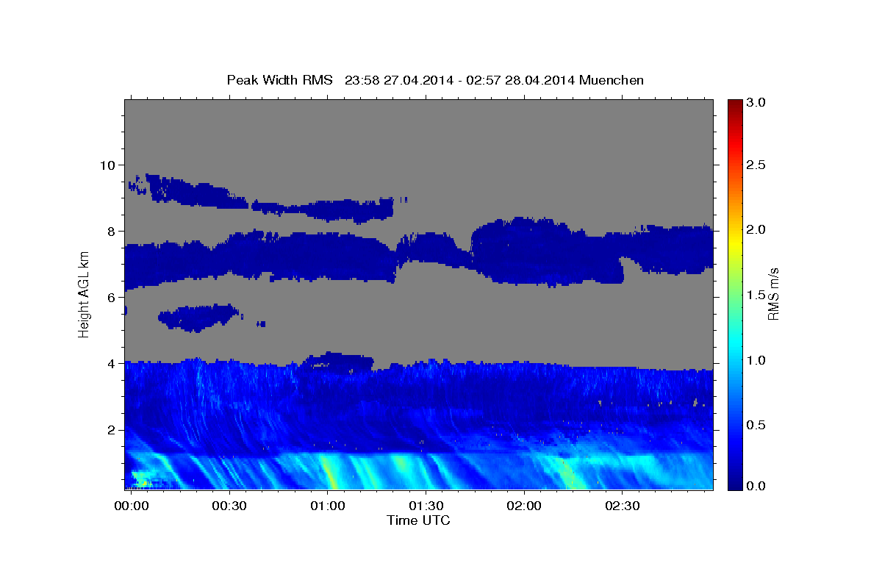Click the 02:30 time tick label
Image resolution: width=882 pixels, height=588 pixels.
(x=623, y=507)
